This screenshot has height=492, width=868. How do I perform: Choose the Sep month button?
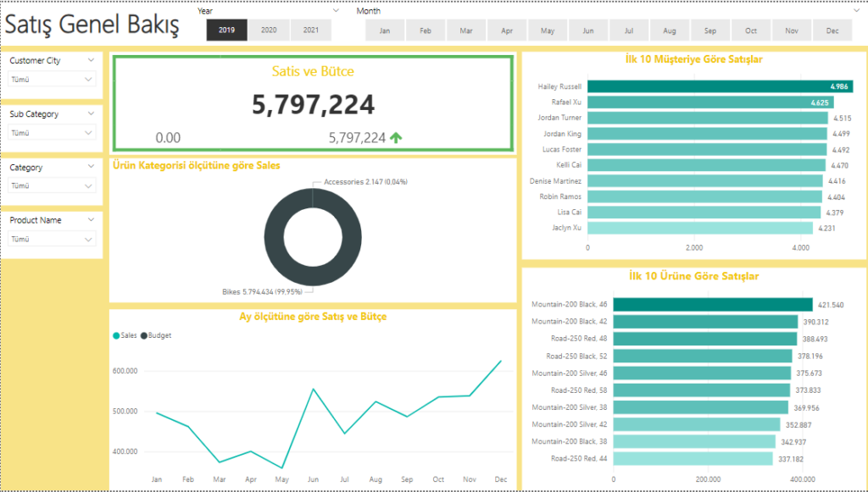coord(710,30)
